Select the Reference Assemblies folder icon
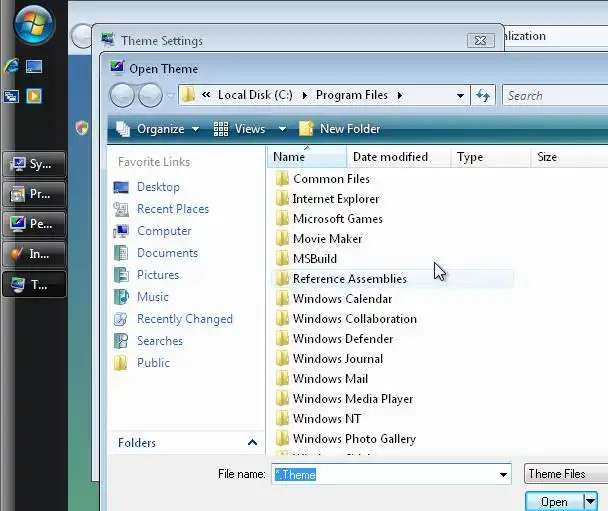Screen dimensions: 608x511 [x=282, y=278]
